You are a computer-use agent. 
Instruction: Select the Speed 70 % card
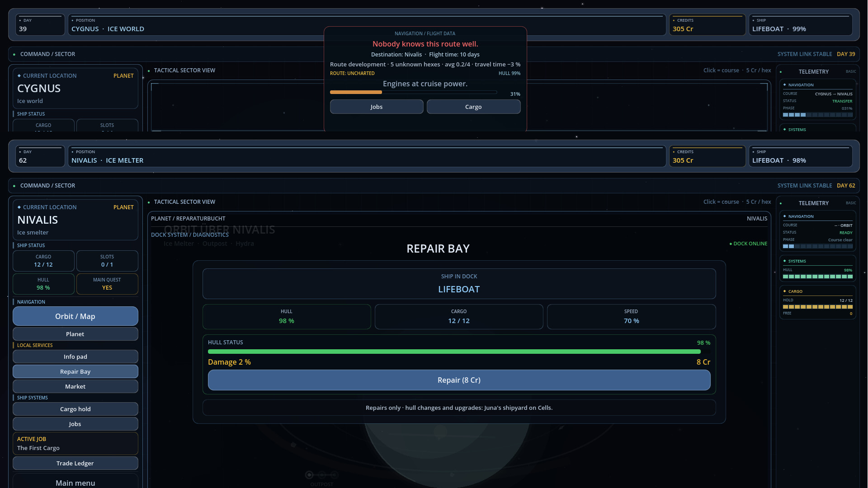coord(631,317)
